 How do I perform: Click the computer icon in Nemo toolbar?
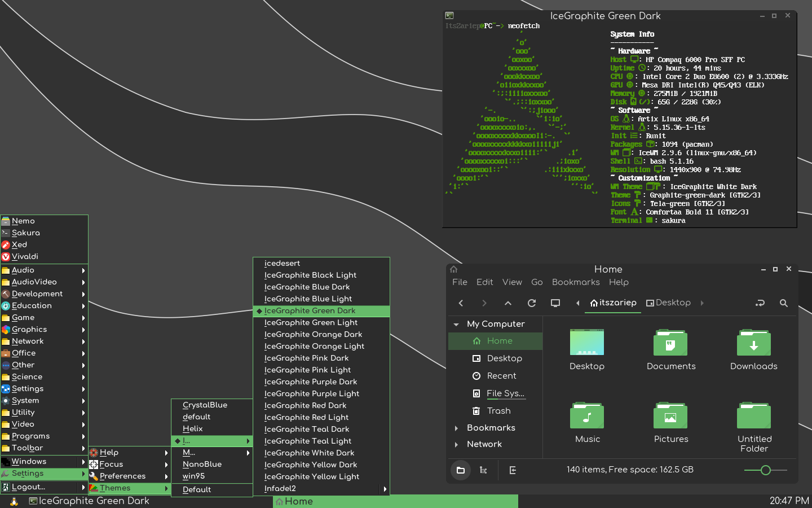[x=555, y=303]
